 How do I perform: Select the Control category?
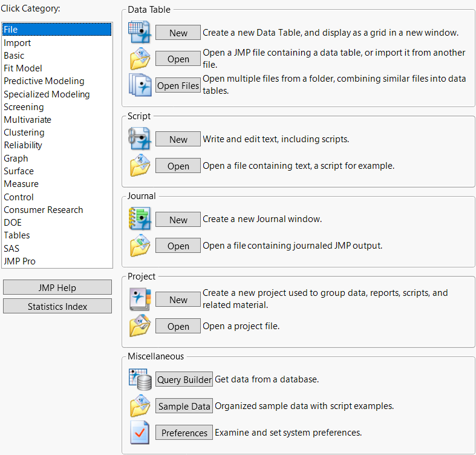(57, 197)
